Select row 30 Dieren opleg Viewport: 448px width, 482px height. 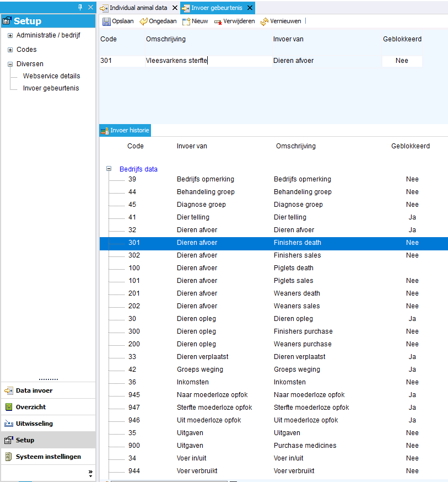point(273,319)
